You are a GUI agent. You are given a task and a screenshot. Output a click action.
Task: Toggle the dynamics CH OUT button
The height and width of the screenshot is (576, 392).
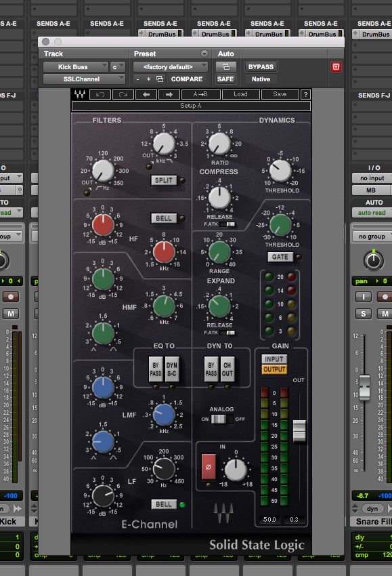[227, 369]
